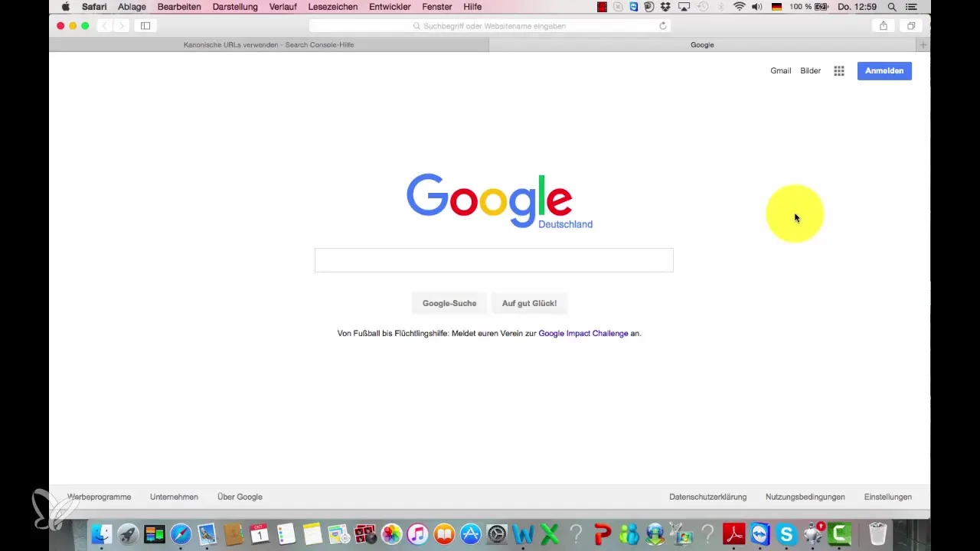980x551 pixels.
Task: Open Nutzungsbedingungen footer link
Action: click(805, 497)
